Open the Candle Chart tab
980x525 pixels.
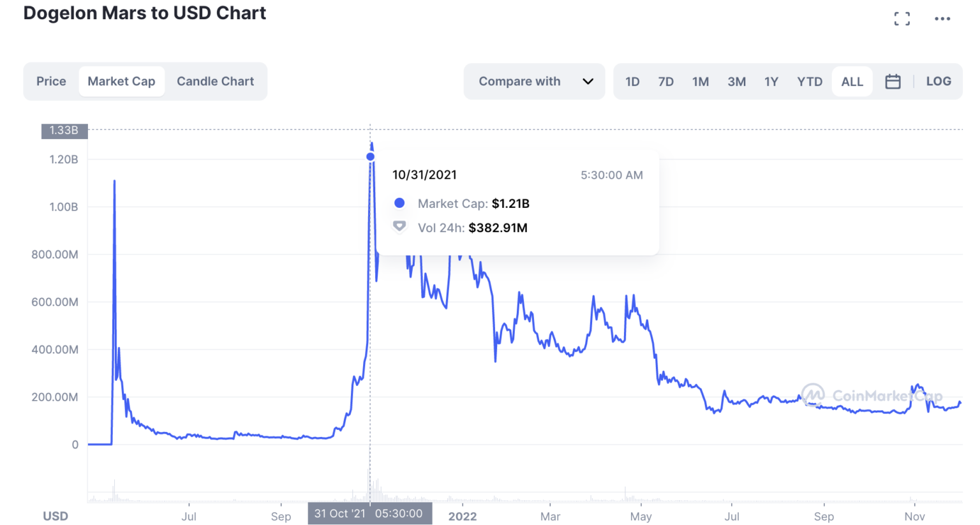(215, 82)
